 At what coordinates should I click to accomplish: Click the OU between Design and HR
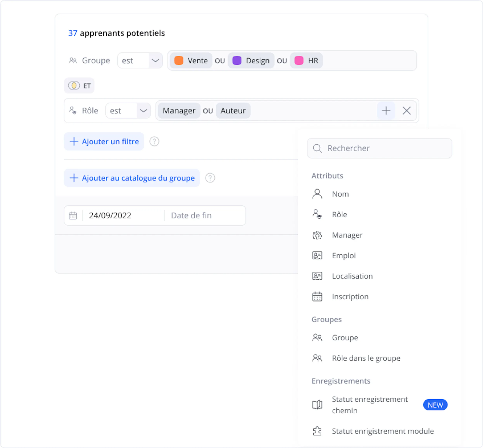[x=282, y=61]
